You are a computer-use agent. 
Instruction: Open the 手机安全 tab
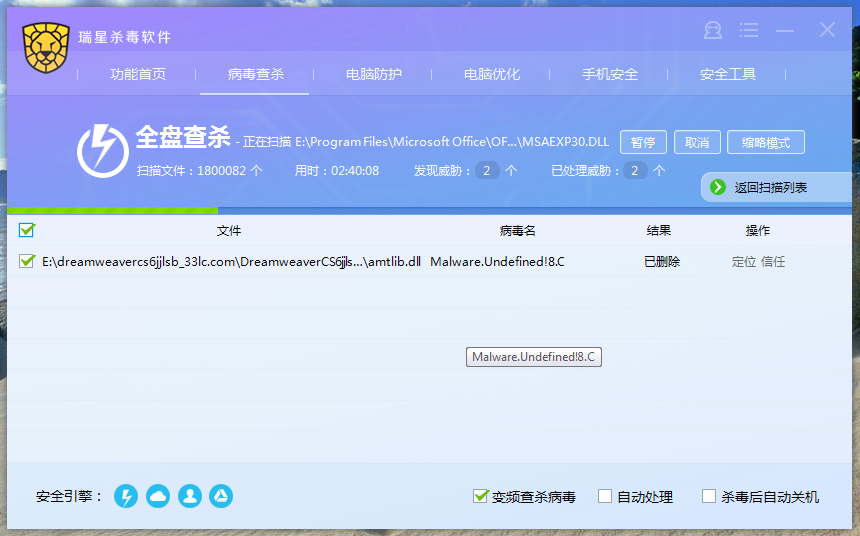click(x=609, y=74)
